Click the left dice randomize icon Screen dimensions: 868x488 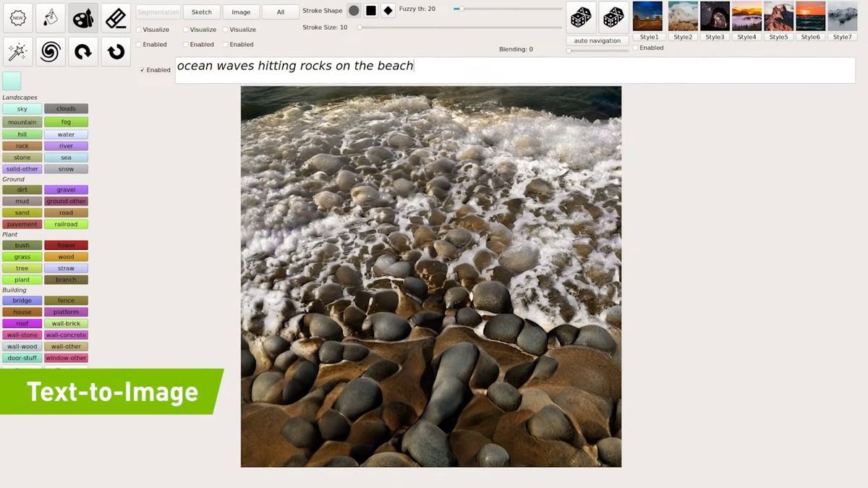[581, 17]
